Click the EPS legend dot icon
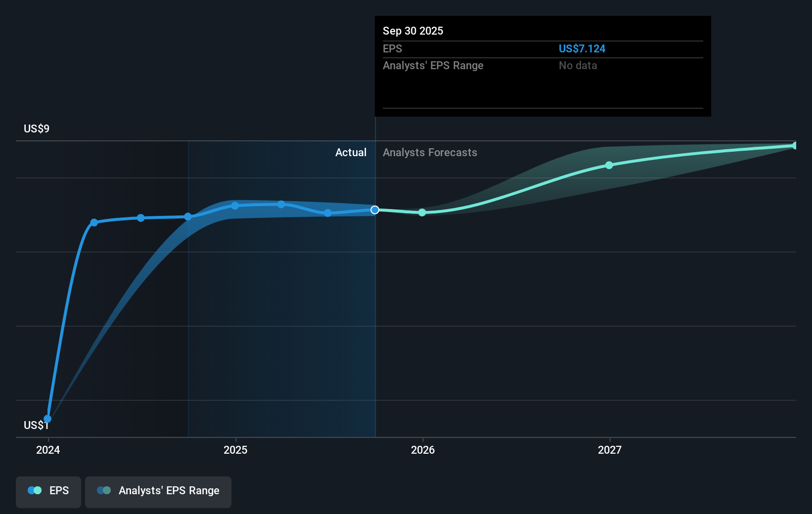Screen dimensions: 812x514 click(35, 490)
